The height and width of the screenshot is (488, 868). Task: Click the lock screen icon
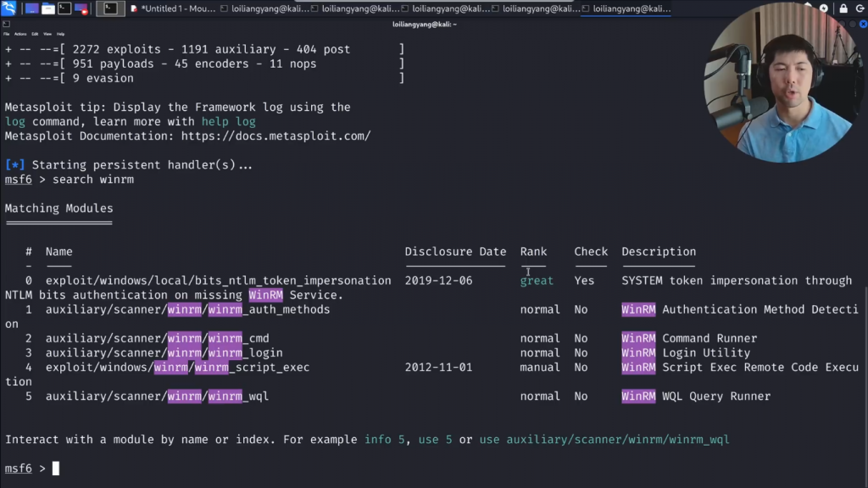point(843,8)
